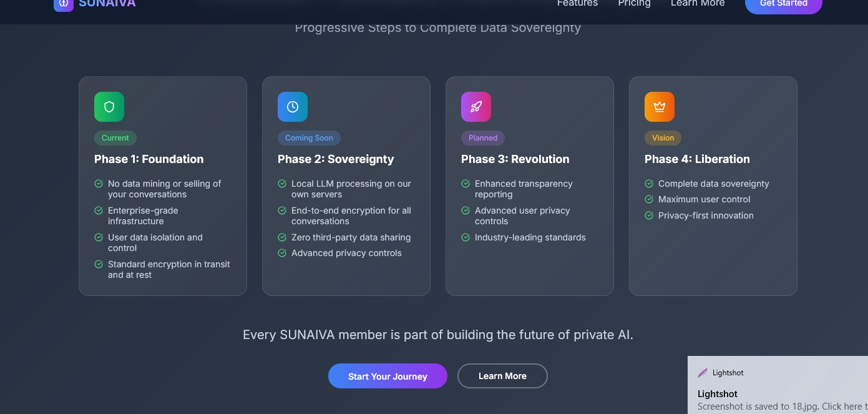Viewport: 868px width, 414px height.
Task: Click checkmark beside 'Enterprise-grade infrastructure'
Action: pyautogui.click(x=99, y=210)
